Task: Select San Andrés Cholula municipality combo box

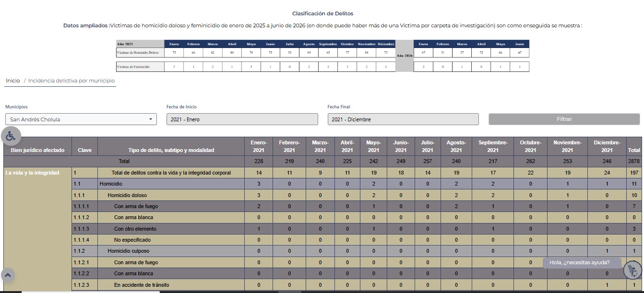Action: point(81,119)
